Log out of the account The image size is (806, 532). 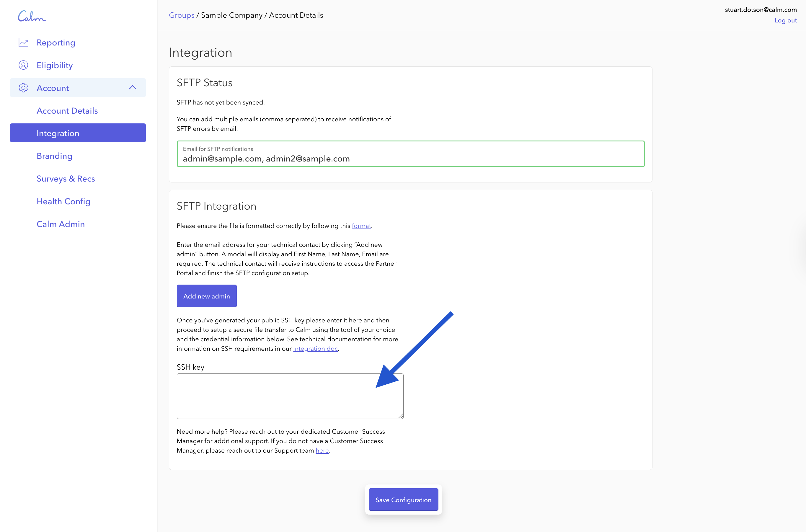pos(785,20)
